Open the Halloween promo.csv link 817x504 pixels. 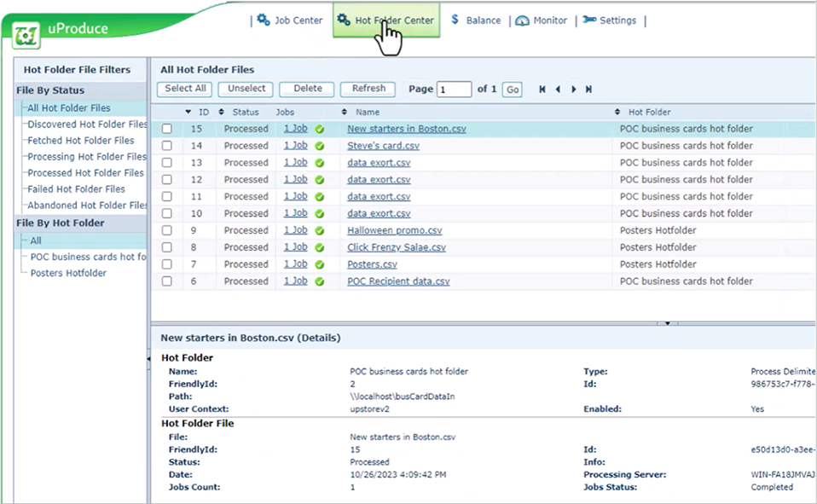[x=395, y=230]
